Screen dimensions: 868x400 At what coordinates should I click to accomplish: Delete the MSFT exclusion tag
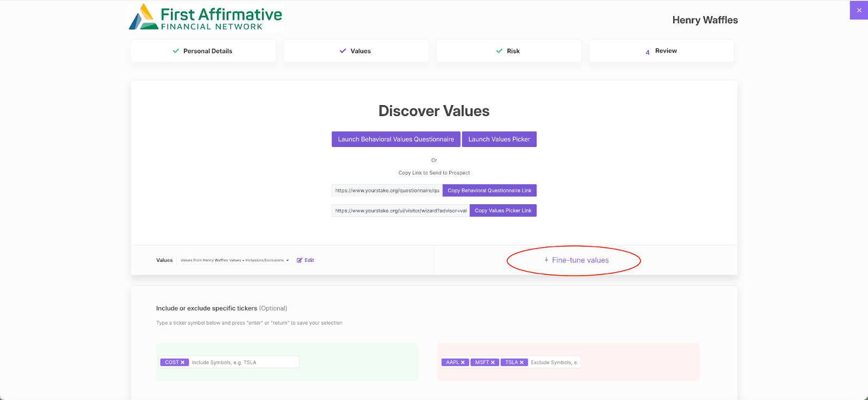click(493, 363)
